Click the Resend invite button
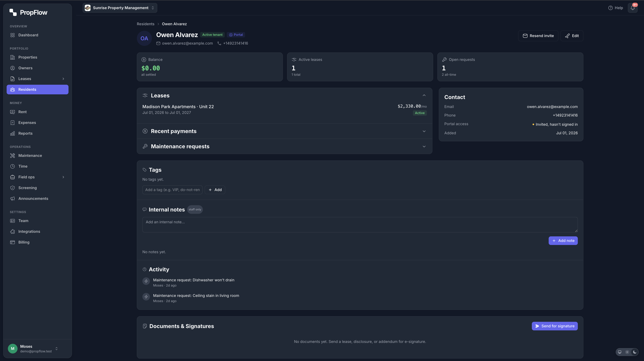 coord(538,36)
